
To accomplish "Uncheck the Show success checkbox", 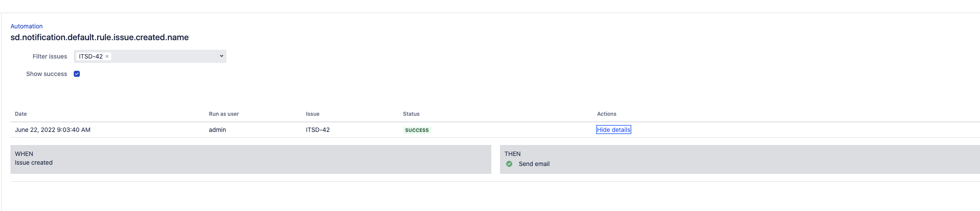I will tap(77, 74).
